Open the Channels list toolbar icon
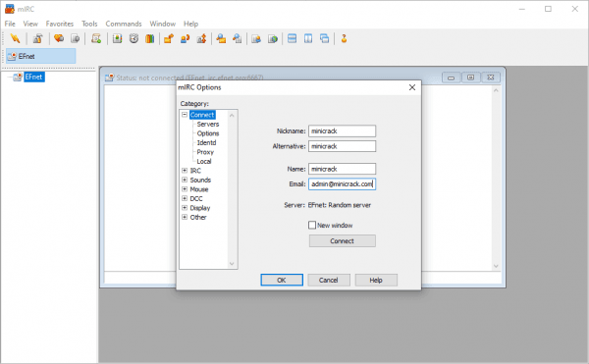The width and height of the screenshot is (589, 364). tap(76, 38)
